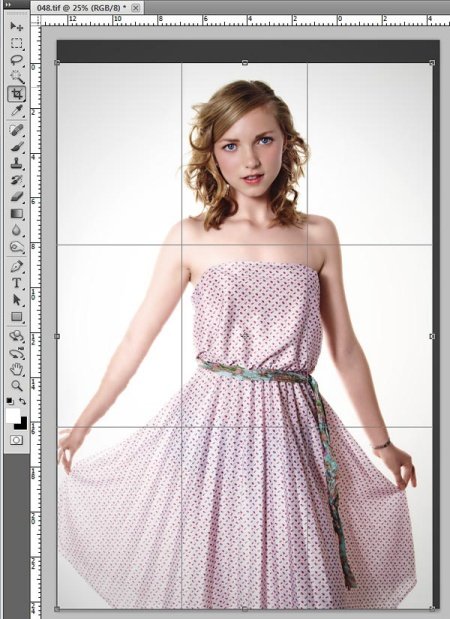The height and width of the screenshot is (619, 450).
Task: Swap foreground and background colors
Action: 22,401
